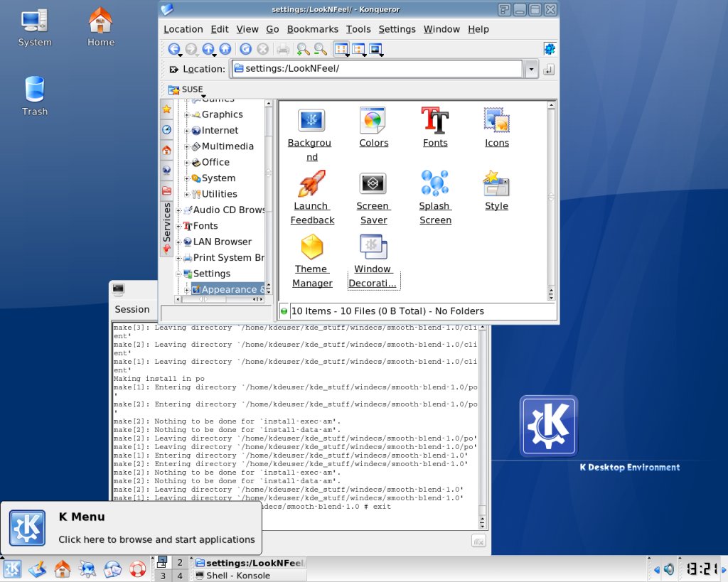The image size is (728, 582).
Task: Click into the Location URL field
Action: pos(376,69)
